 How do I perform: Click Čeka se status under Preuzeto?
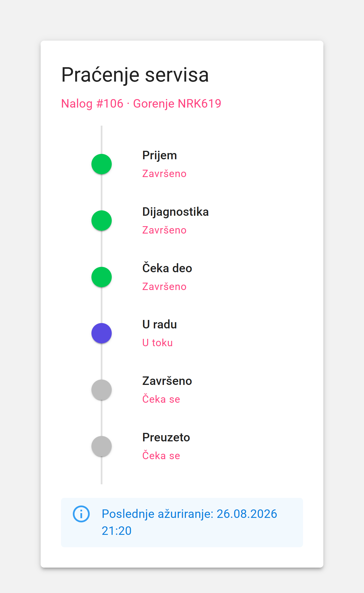[161, 455]
